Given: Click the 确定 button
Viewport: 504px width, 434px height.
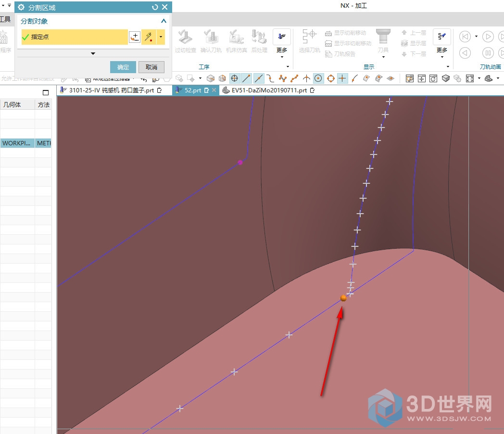Looking at the screenshot, I should (x=123, y=67).
